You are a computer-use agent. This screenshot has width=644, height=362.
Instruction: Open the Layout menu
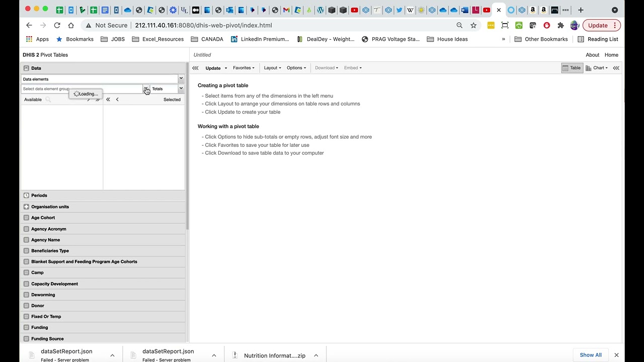273,68
